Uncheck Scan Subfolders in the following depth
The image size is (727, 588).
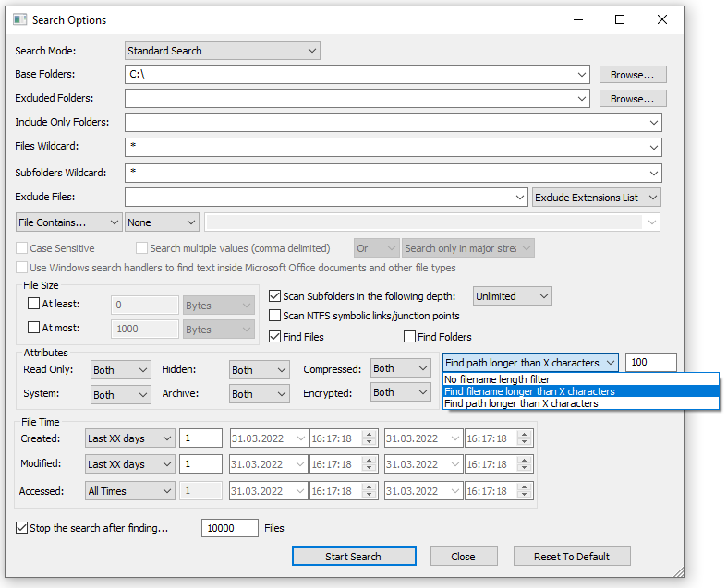coord(275,296)
